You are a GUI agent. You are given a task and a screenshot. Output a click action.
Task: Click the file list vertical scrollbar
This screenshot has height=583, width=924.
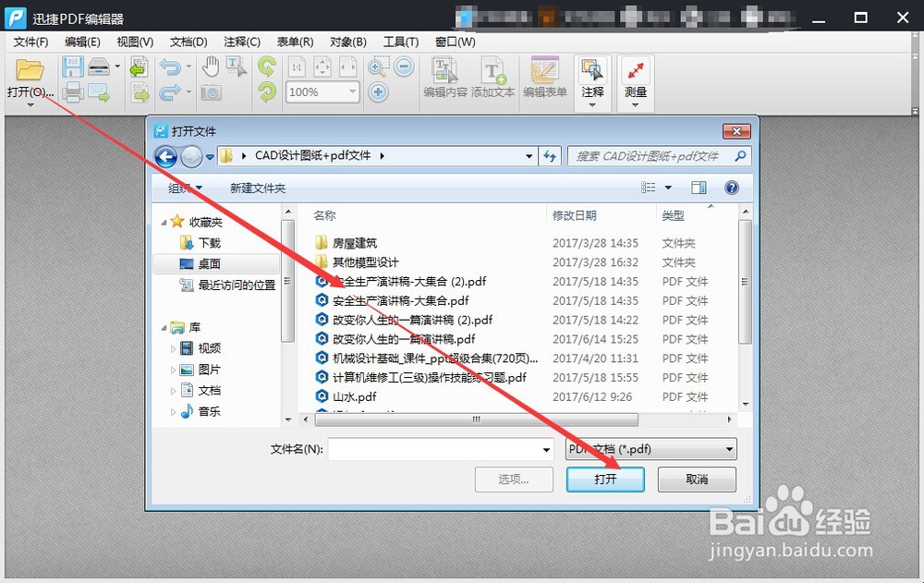pos(745,281)
